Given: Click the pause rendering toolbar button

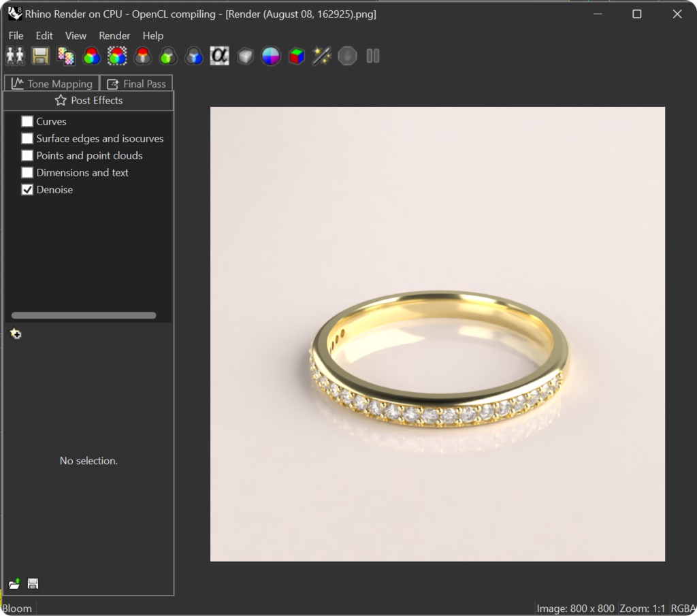Looking at the screenshot, I should click(x=372, y=56).
